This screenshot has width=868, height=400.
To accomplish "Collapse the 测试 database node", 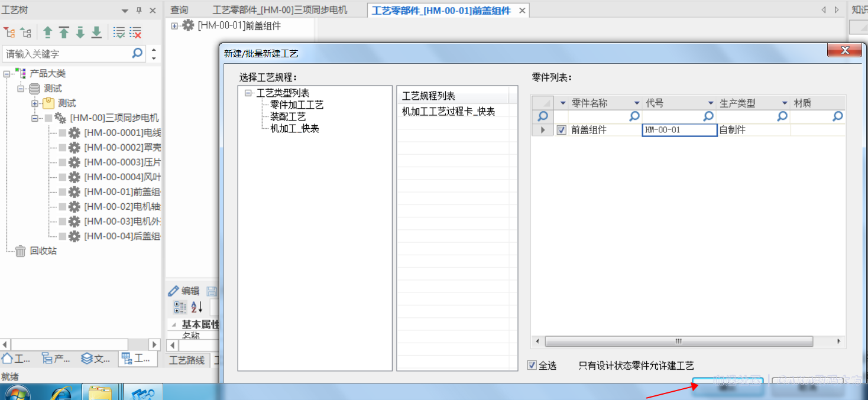I will coord(21,89).
